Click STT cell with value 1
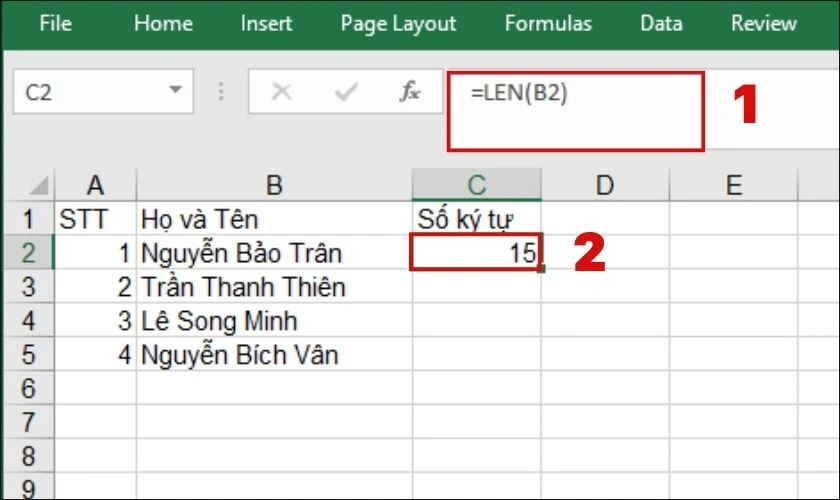The width and height of the screenshot is (840, 500). (95, 252)
